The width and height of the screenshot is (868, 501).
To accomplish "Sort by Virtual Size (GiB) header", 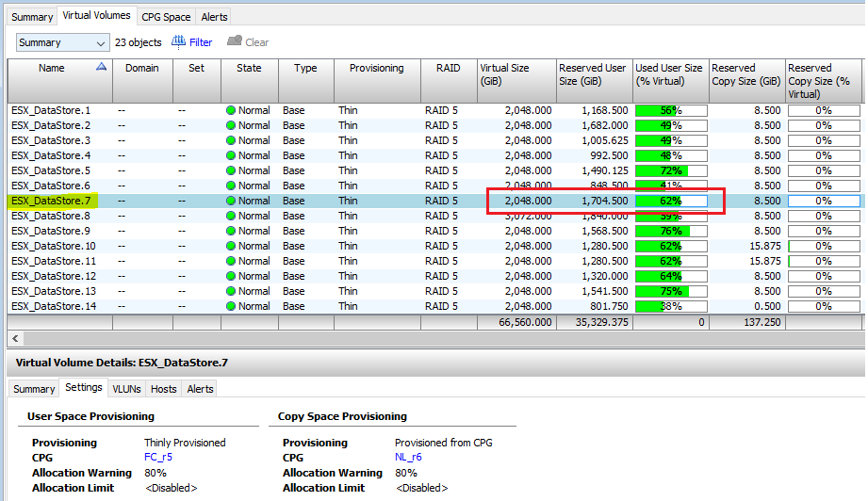I will tap(516, 81).
